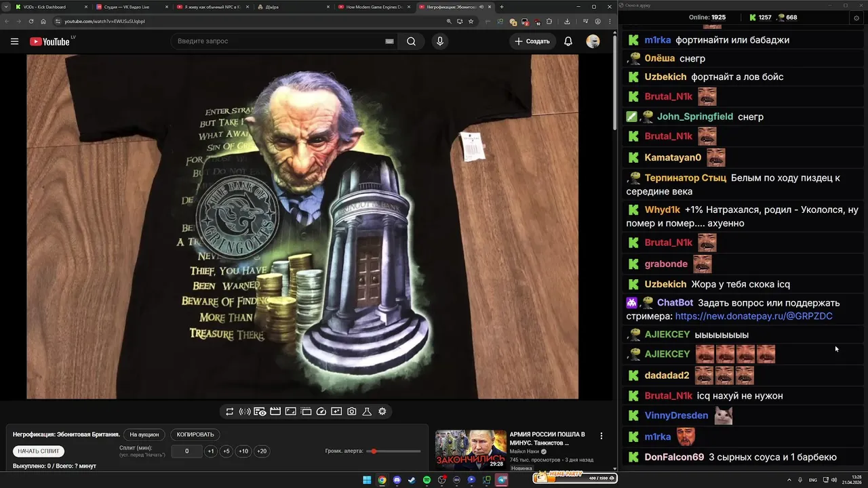Screen dimensions: 868x488
Task: Reload the page with browser refresh icon
Action: [31, 21]
